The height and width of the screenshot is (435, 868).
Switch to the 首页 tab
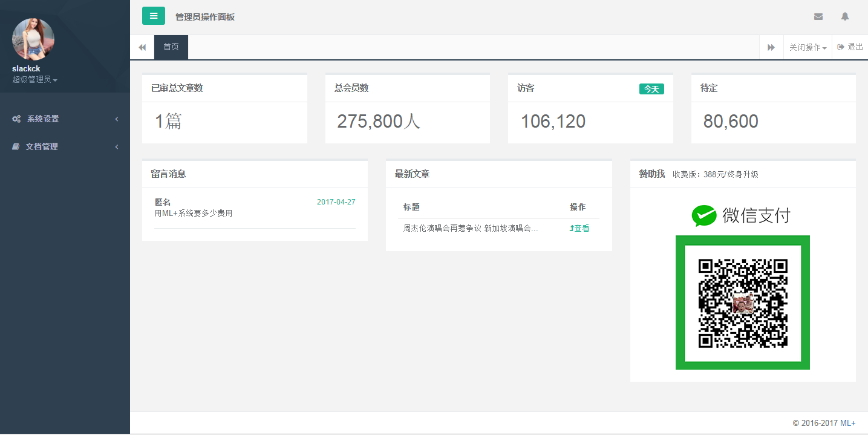click(x=171, y=47)
